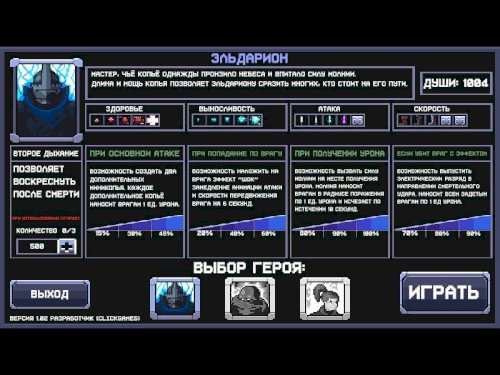
Task: Click the hero lore description box
Action: point(250,83)
